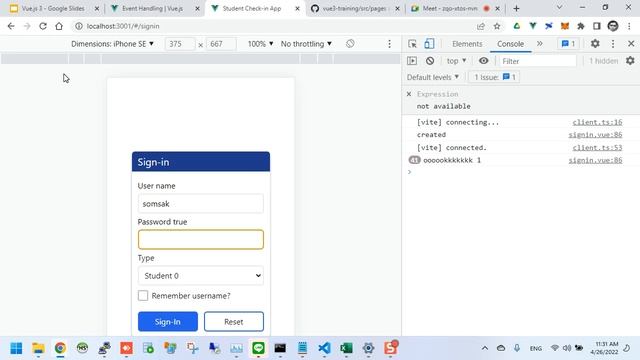The image size is (640, 360).
Task: Open the Default levels dropdown
Action: click(x=433, y=77)
